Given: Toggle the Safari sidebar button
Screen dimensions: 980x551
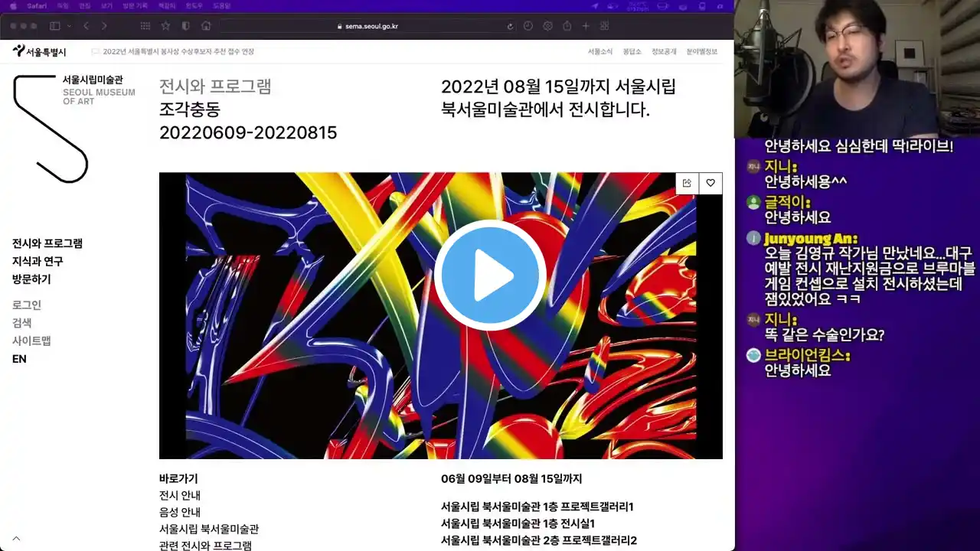Looking at the screenshot, I should [55, 26].
